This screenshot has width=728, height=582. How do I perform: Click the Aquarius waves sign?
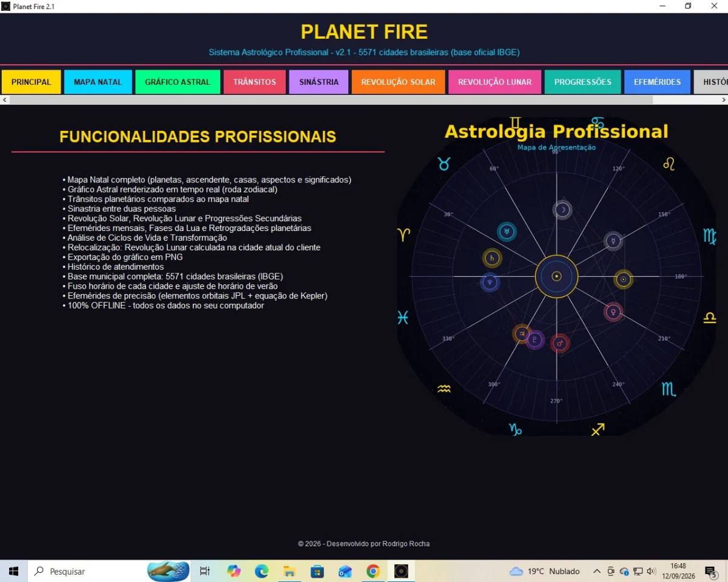444,389
